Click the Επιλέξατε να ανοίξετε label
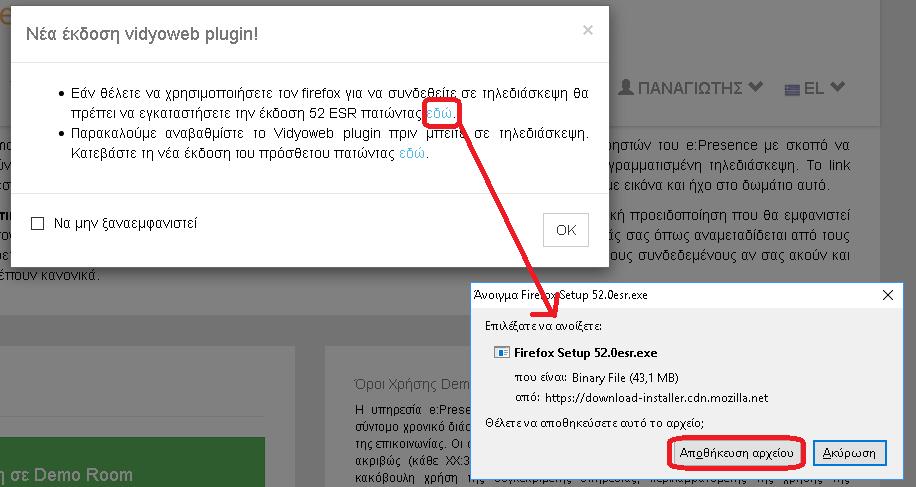 [x=543, y=326]
